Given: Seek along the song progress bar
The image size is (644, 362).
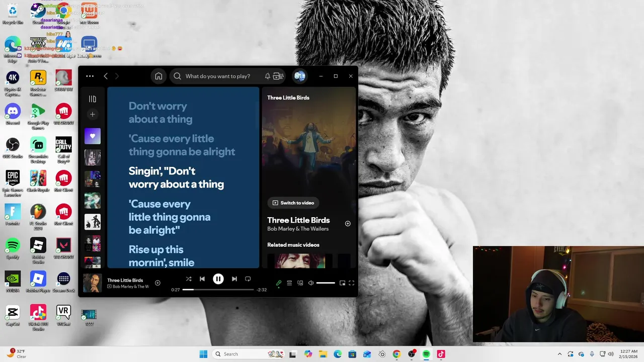Looking at the screenshot, I should [218, 290].
